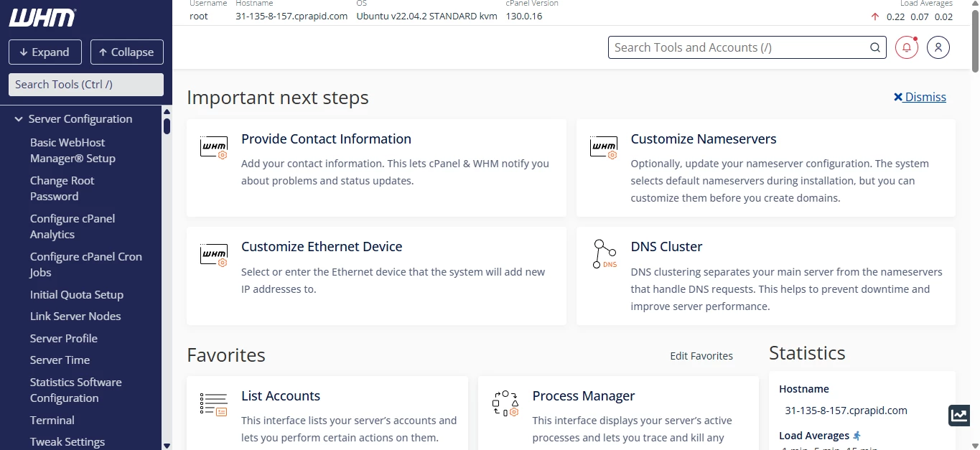980x450 pixels.
Task: Click the magnifier icon in the search bar
Action: point(874,47)
